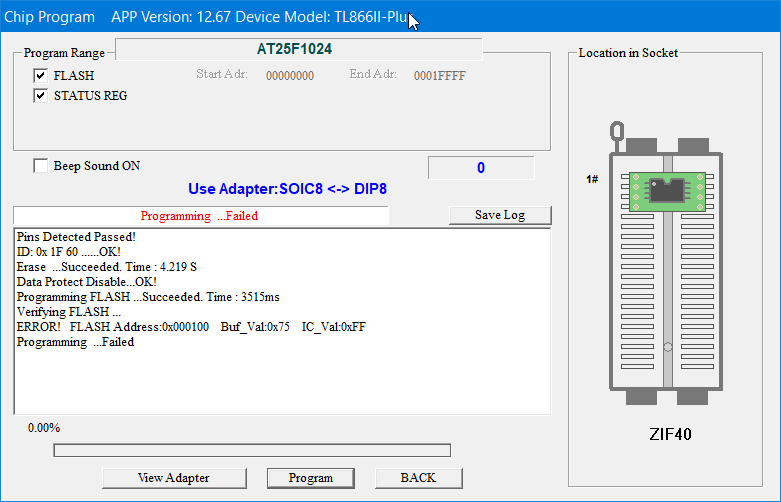Select the End Adr value 0001FFFF
The width and height of the screenshot is (781, 502).
pyautogui.click(x=439, y=75)
